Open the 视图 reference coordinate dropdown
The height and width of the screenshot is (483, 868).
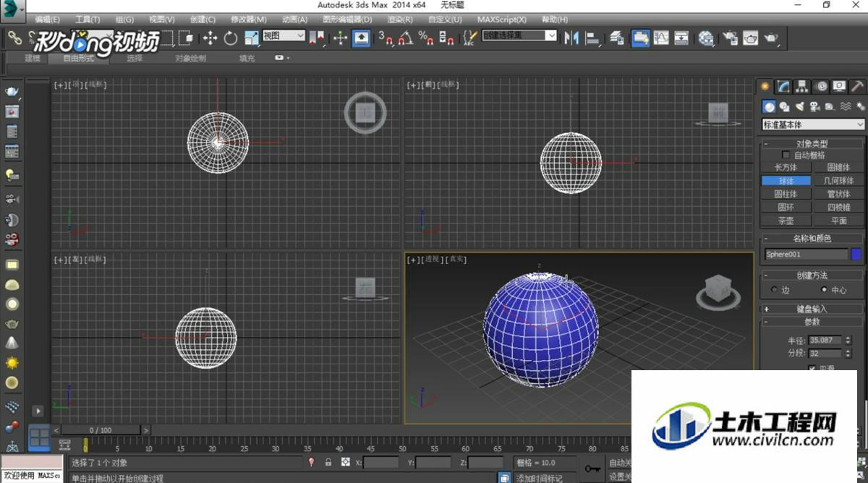[x=284, y=35]
